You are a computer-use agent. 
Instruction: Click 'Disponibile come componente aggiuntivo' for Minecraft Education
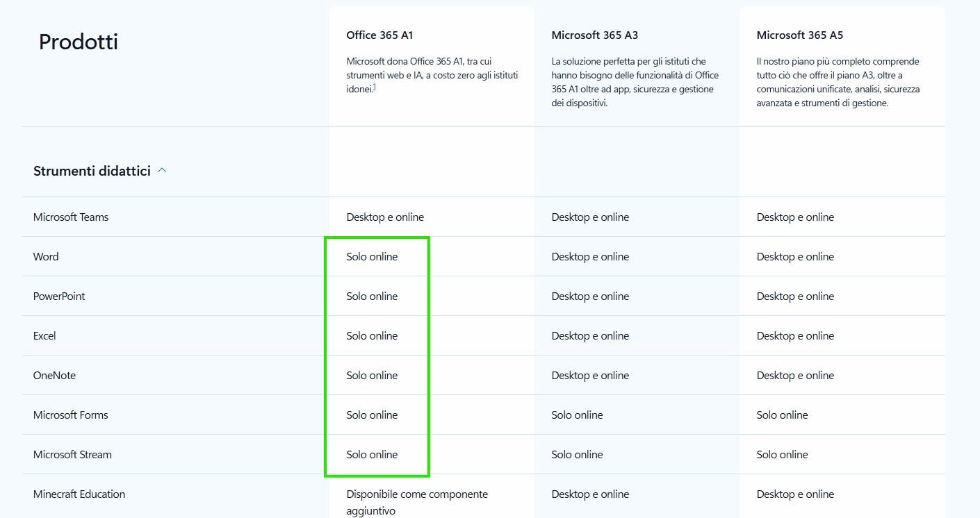click(x=417, y=503)
